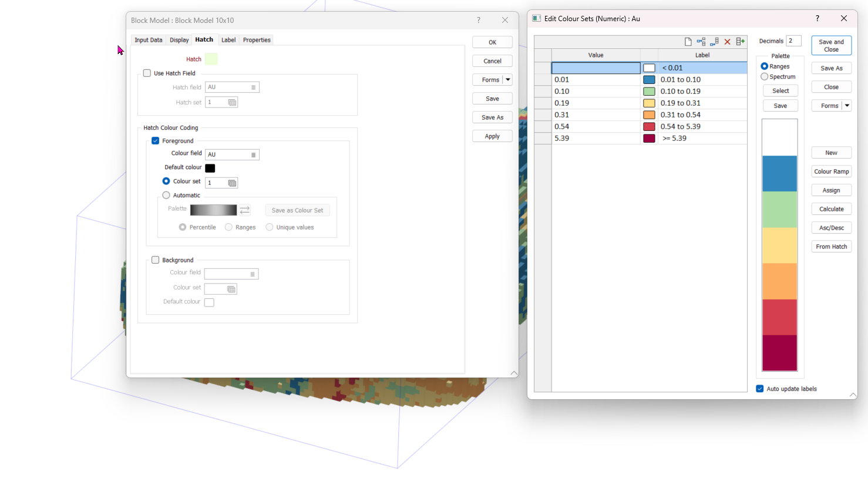
Task: Click the new blank page icon in colour table toolbar
Action: [688, 42]
